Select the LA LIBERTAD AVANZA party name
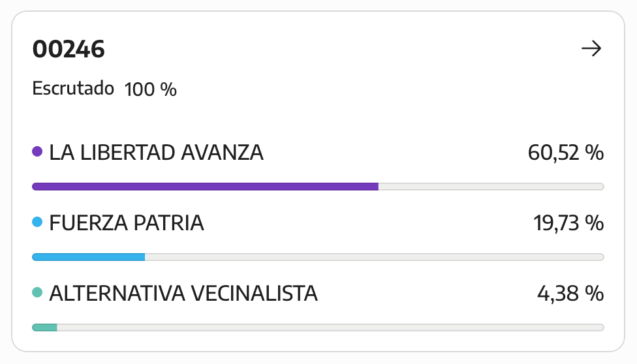637x364 pixels. click(157, 153)
